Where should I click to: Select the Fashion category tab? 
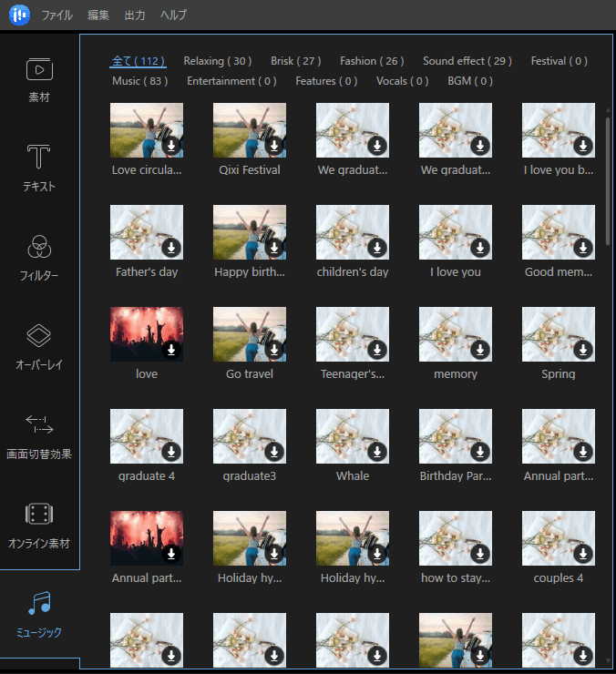[372, 61]
